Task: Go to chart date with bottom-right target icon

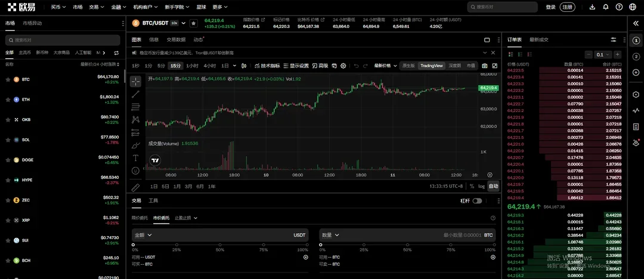Action: [490, 175]
